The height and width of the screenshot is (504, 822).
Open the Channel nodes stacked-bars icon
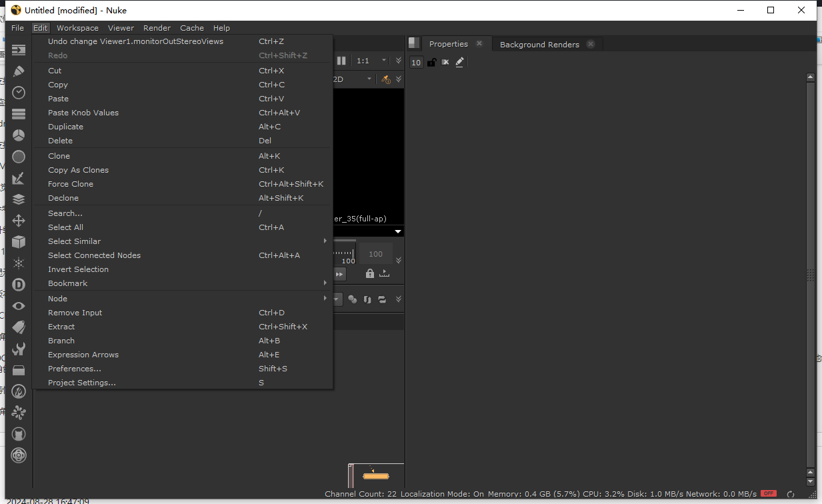pos(19,114)
